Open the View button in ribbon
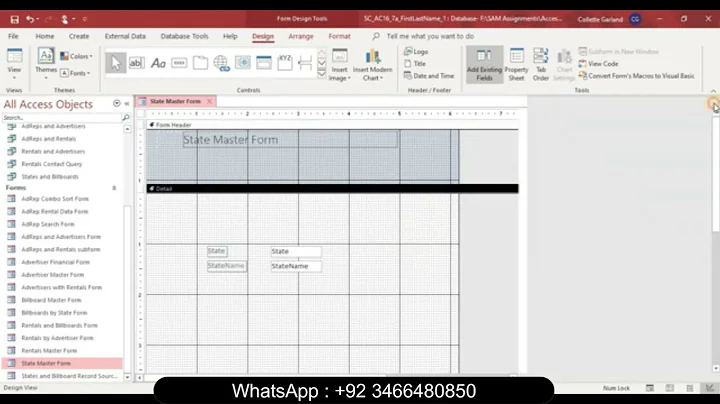Viewport: 720px width, 404px height. coord(14,64)
